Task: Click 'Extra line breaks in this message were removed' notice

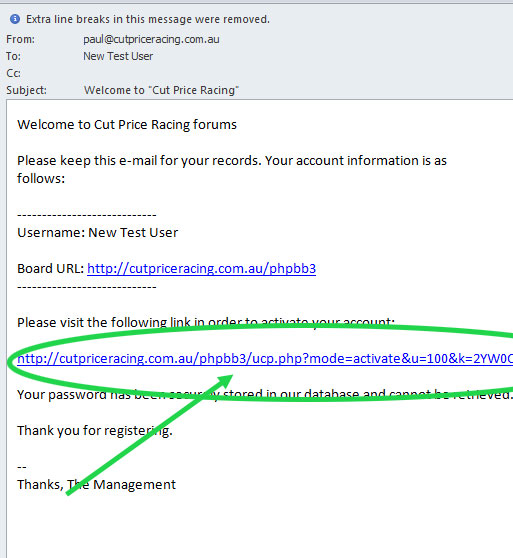Action: (x=148, y=19)
